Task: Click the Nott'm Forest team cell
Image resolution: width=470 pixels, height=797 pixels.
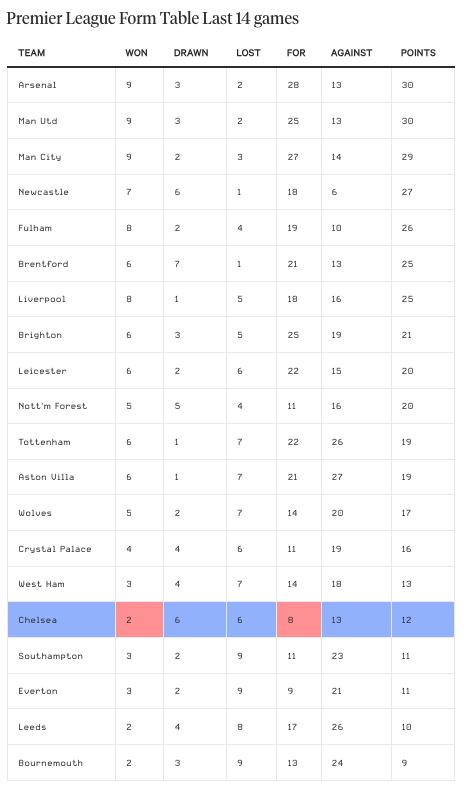Action: click(61, 406)
